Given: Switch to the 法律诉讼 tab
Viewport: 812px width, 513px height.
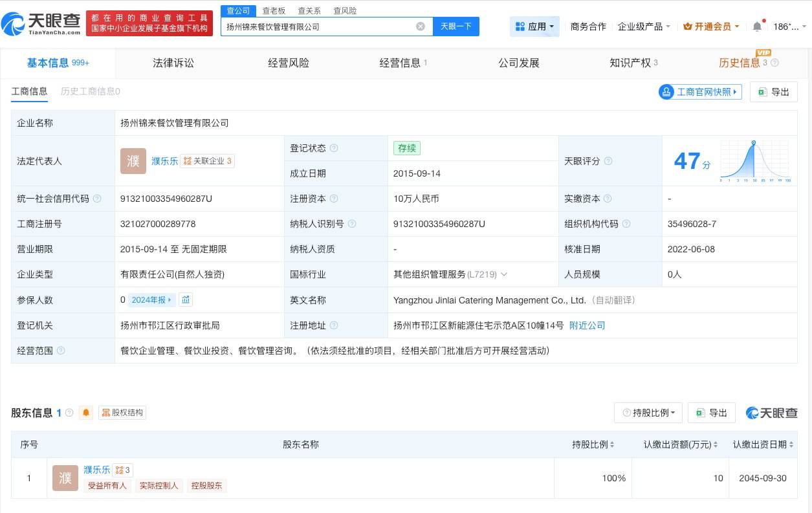Looking at the screenshot, I should pos(173,63).
